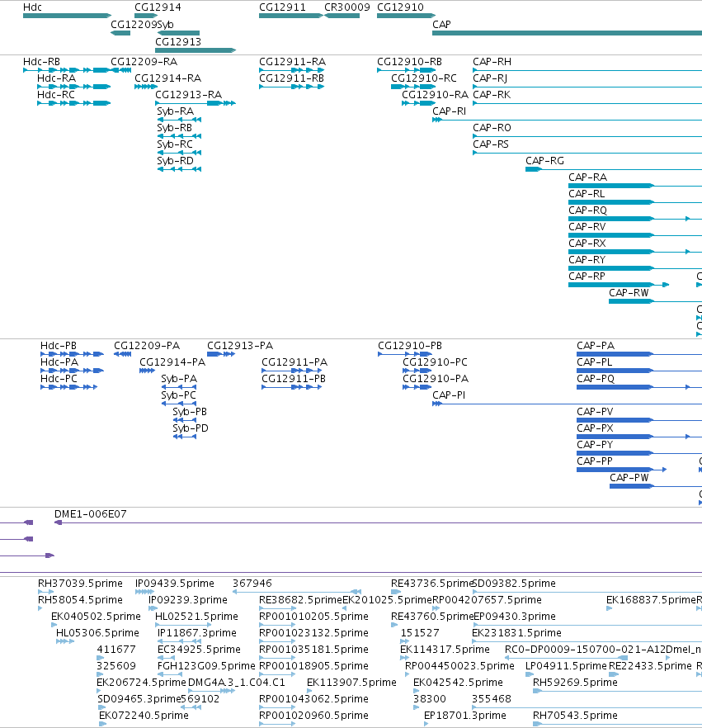Click transcript CG12209-RA
Image resolution: width=702 pixels, height=728 pixels.
coord(120,70)
